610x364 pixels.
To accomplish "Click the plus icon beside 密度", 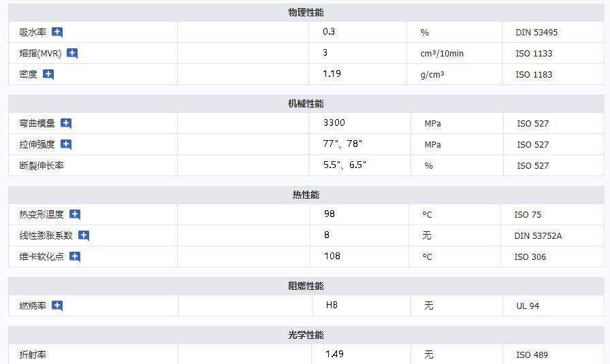I will 48,74.
